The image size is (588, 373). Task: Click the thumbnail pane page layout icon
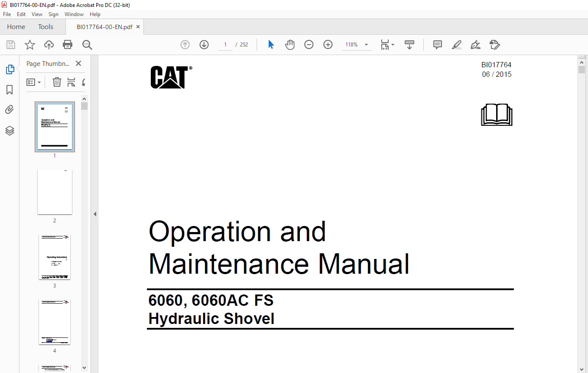[x=71, y=82]
